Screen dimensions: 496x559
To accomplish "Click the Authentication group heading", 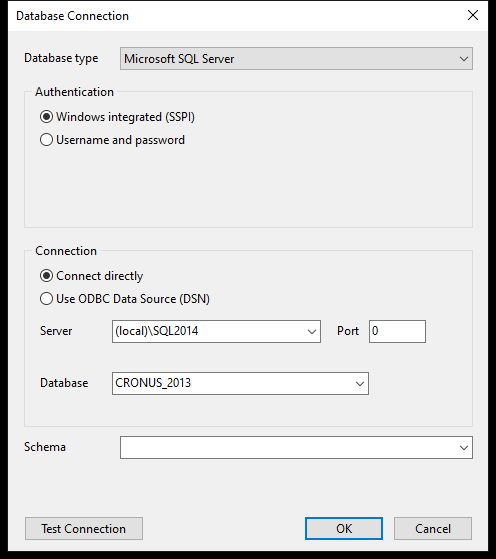I will point(75,92).
